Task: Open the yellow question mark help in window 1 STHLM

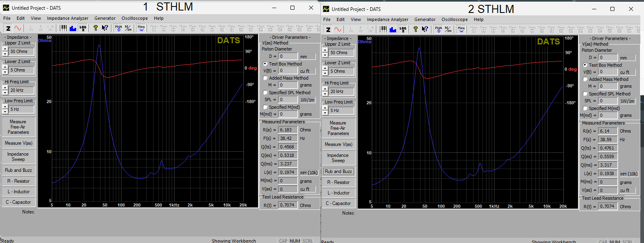Action: [96, 28]
